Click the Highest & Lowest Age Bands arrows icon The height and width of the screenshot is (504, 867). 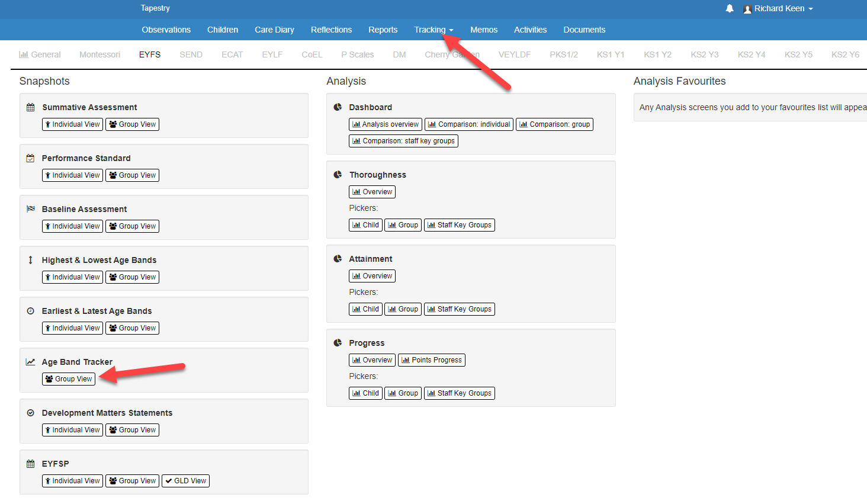click(x=31, y=260)
